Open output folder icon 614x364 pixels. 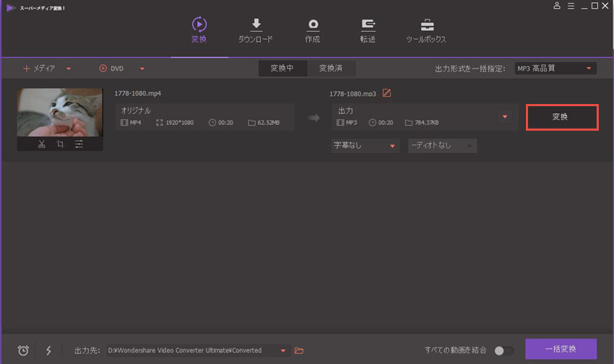point(299,351)
